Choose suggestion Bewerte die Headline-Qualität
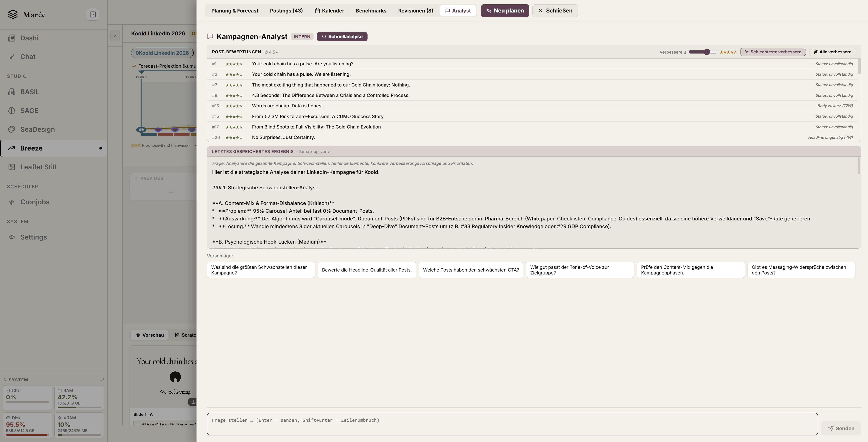868x442 pixels. tap(367, 270)
